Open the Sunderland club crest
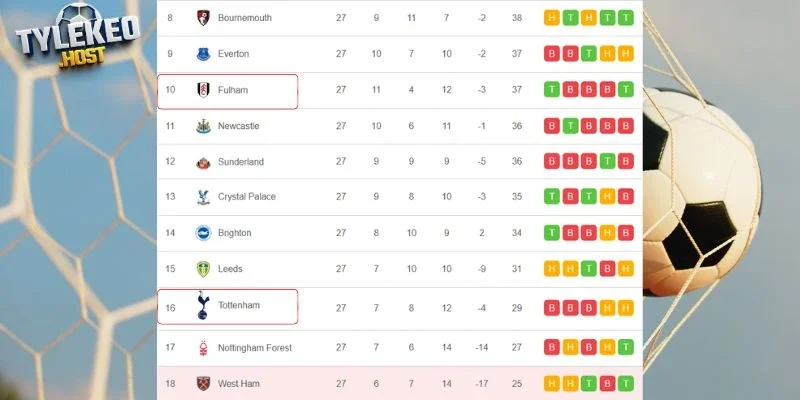The image size is (800, 400). coord(203,162)
